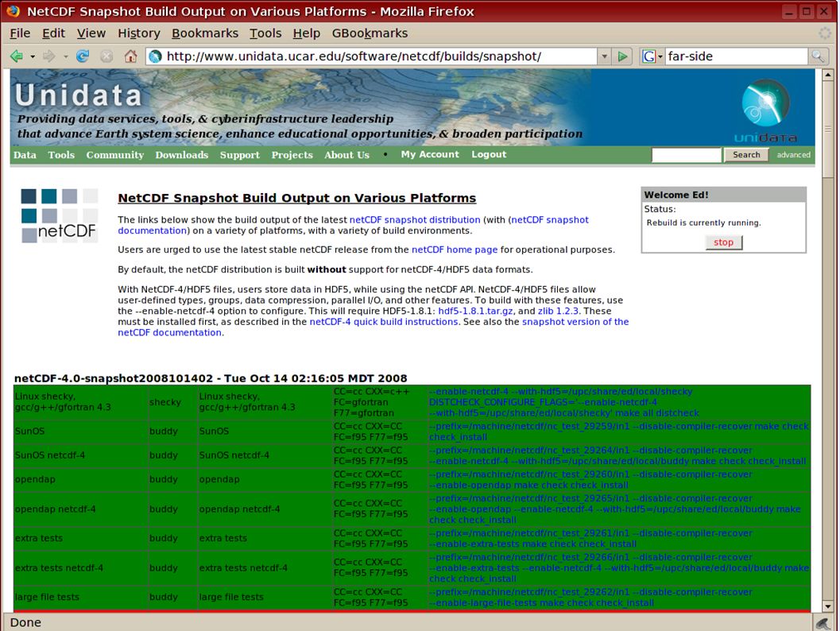Image resolution: width=840 pixels, height=631 pixels.
Task: Open netCDF snapshot distribution link
Action: [415, 219]
